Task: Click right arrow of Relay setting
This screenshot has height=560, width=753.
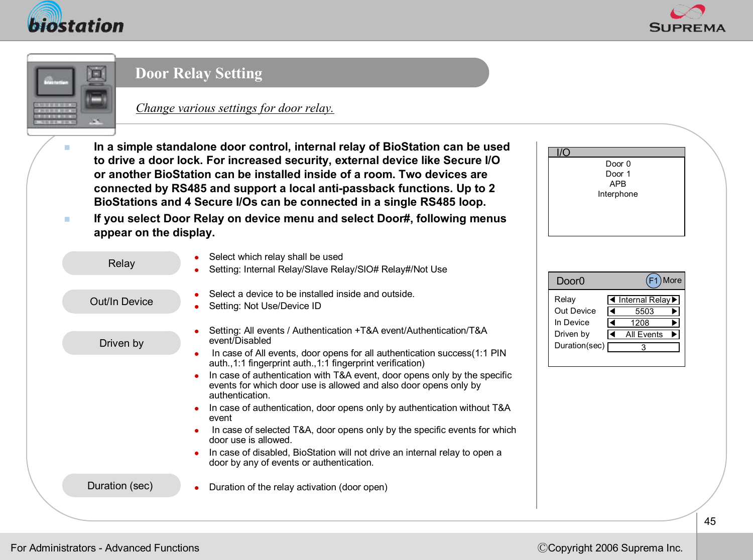Action: pos(675,300)
